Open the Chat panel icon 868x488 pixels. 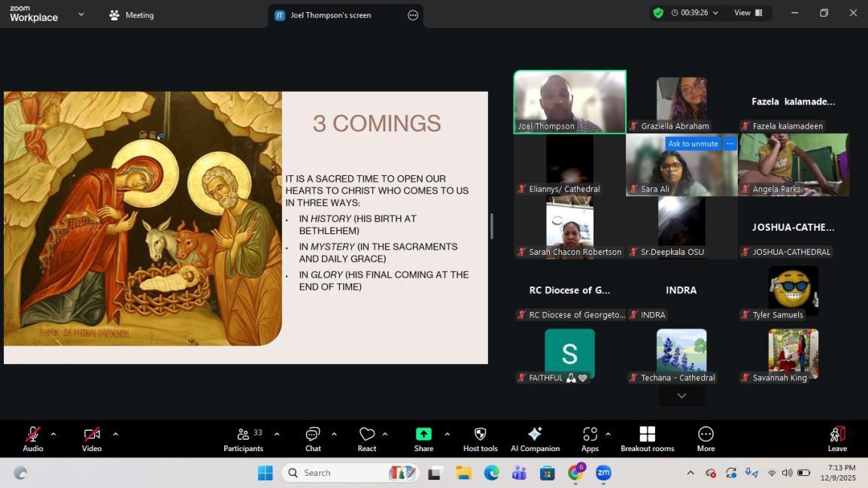point(313,435)
